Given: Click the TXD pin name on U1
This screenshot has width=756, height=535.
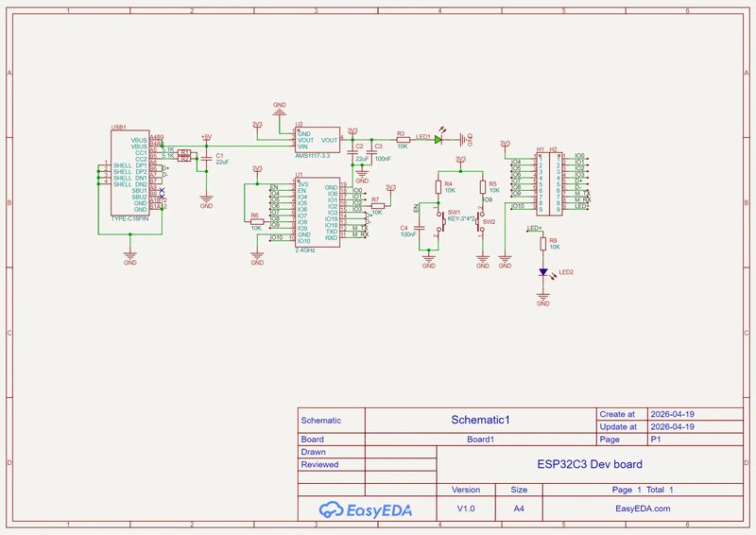Looking at the screenshot, I should (x=332, y=232).
